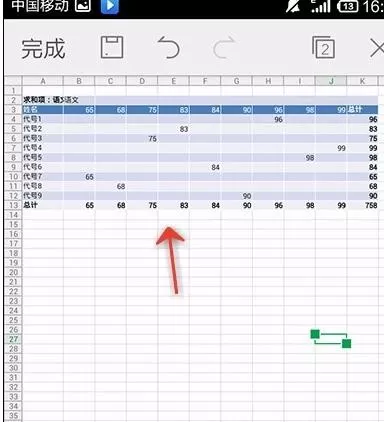This screenshot has width=384, height=422.
Task: Select row 13 header
Action: [x=13, y=205]
